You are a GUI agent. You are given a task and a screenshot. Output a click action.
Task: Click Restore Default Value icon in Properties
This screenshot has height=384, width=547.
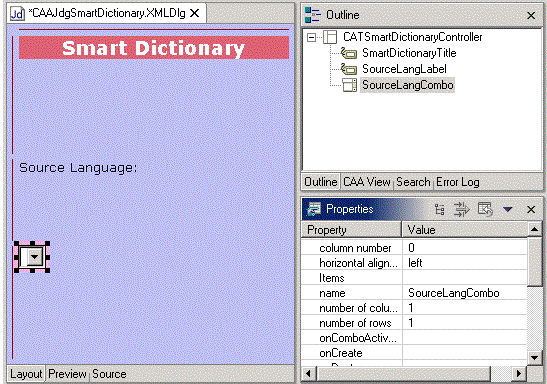[485, 210]
